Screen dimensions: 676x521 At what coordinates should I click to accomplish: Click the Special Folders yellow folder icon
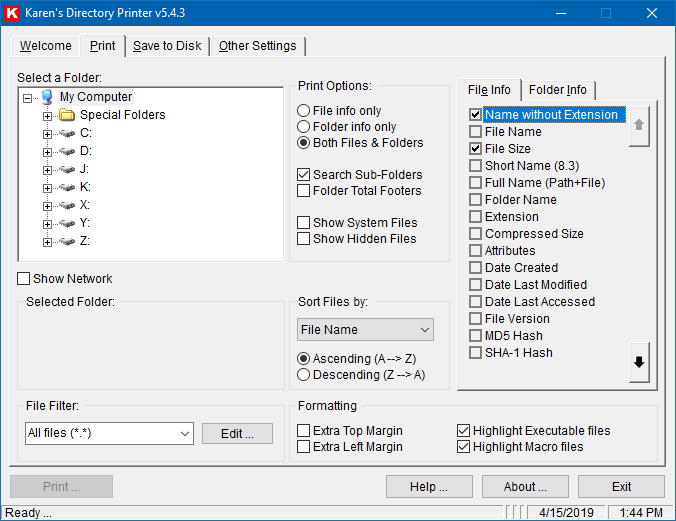click(67, 115)
